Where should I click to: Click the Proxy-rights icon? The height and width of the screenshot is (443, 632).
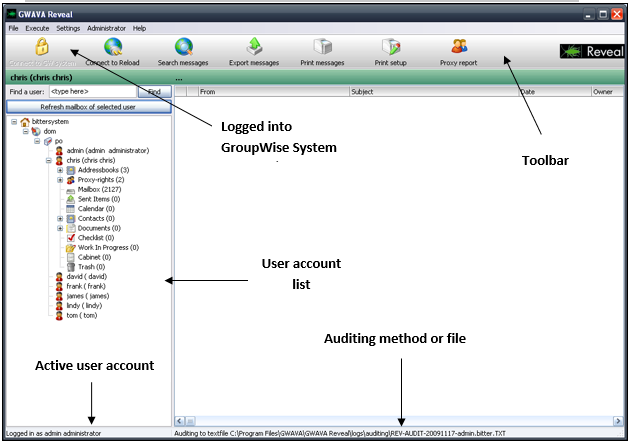[x=71, y=180]
